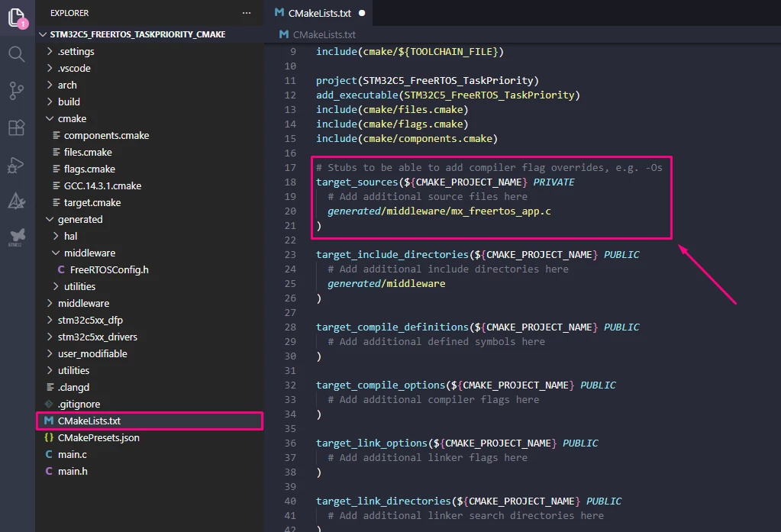Image resolution: width=781 pixels, height=532 pixels.
Task: Click the include(cmake/files.cmake) line
Action: pyautogui.click(x=392, y=110)
